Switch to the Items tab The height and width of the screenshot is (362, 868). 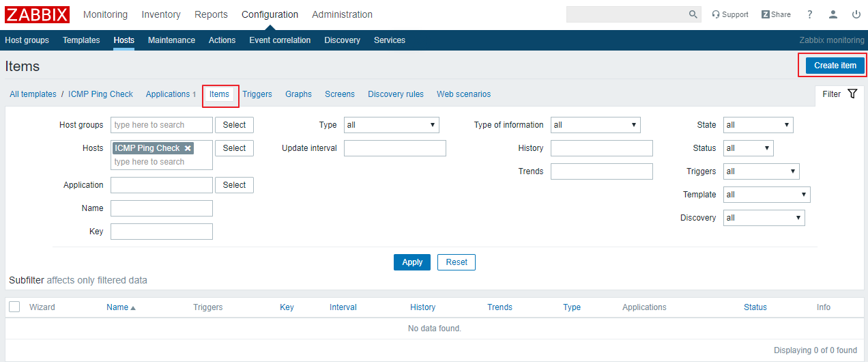[x=219, y=94]
